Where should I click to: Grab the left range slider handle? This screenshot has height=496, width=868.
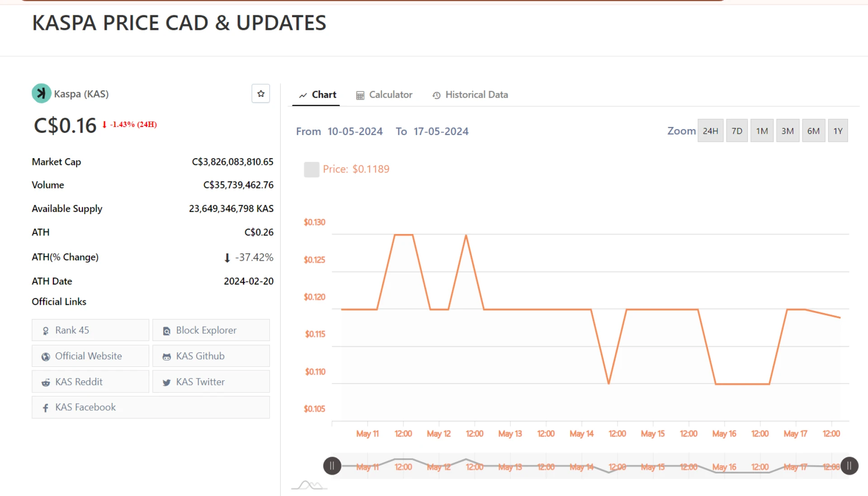332,466
